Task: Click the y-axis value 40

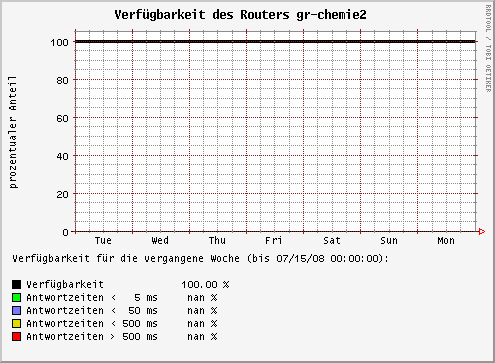Action: (62, 156)
